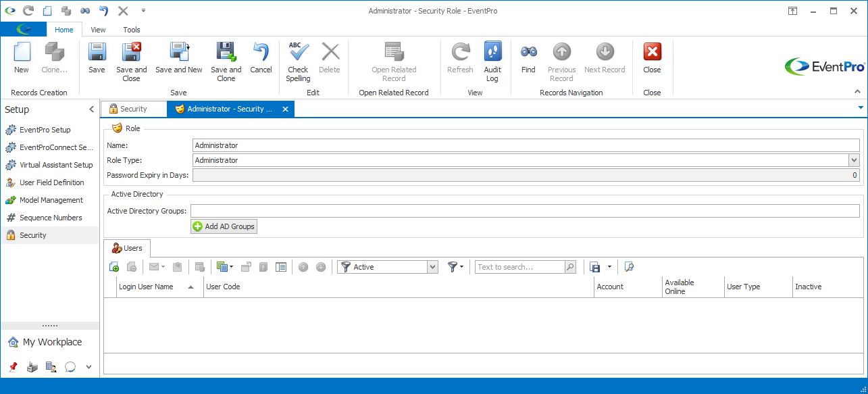
Task: Click the role Name input field
Action: [x=526, y=145]
